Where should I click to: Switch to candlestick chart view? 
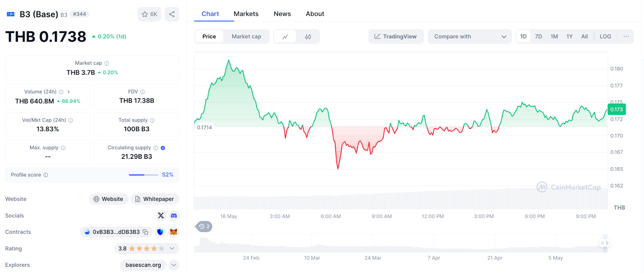(308, 37)
